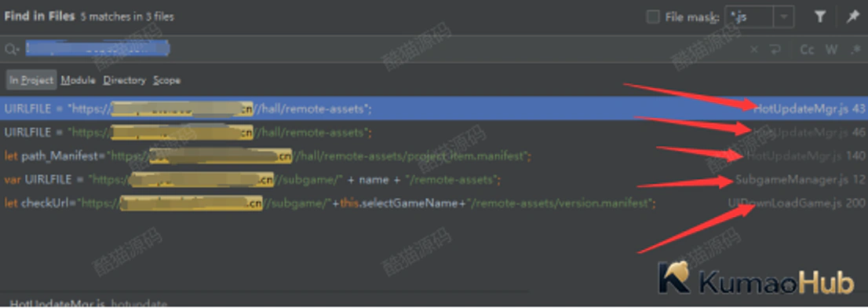Viewport: 868px width, 308px height.
Task: Click the '5 matches in 3 files' text
Action: tap(127, 16)
